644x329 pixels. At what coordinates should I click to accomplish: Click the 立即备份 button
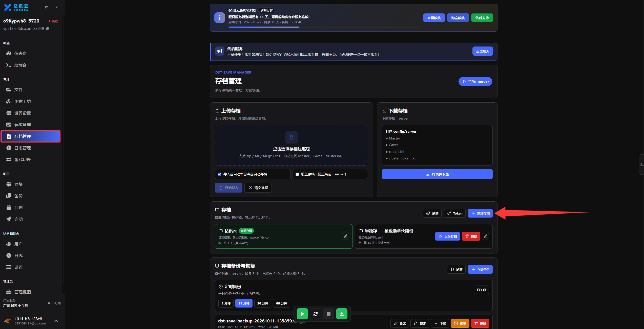480,269
